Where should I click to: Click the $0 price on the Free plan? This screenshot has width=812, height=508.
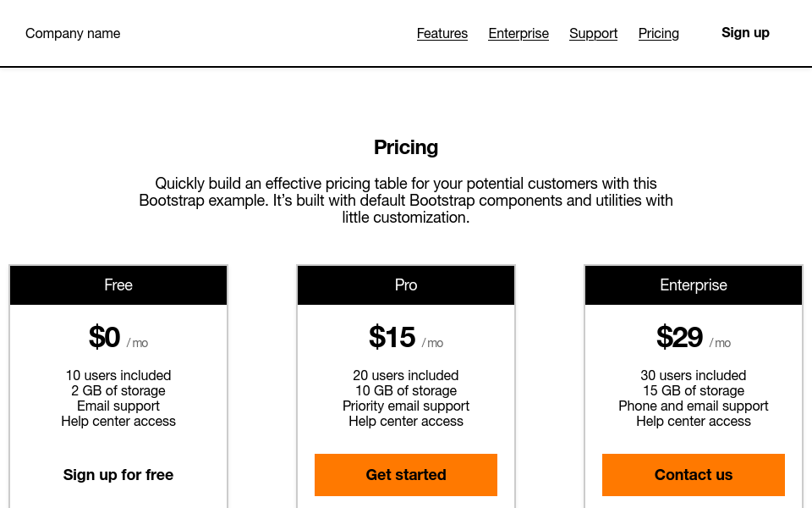coord(105,337)
